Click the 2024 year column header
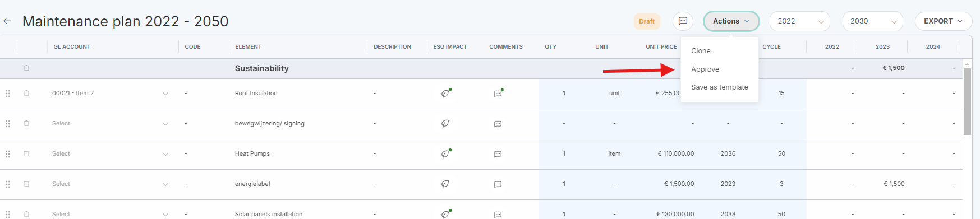 [x=933, y=47]
